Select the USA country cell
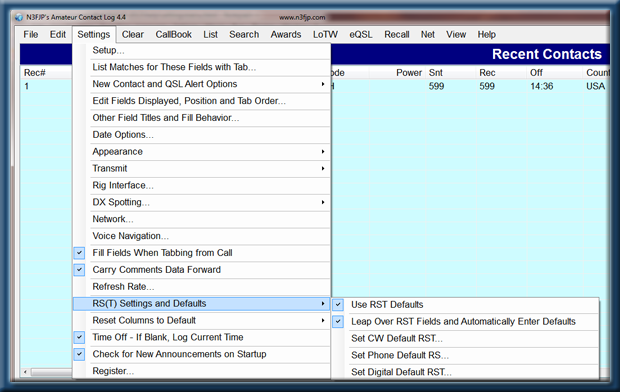This screenshot has height=392, width=620. (x=595, y=86)
